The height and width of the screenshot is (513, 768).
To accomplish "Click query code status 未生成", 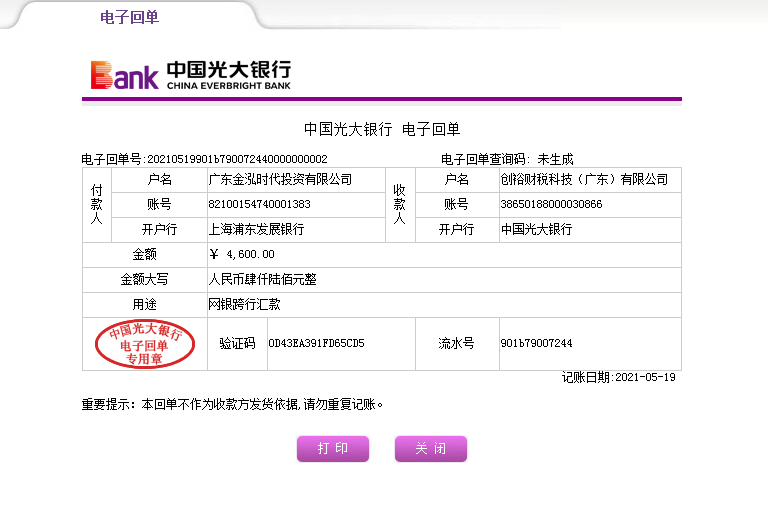I will (x=555, y=159).
